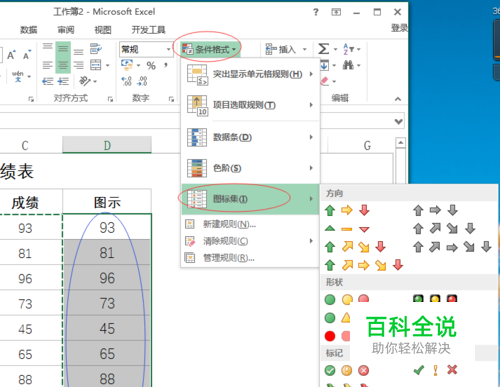Switch to the 审阅 ribbon tab
Viewport: 500px width, 387px height.
pos(66,30)
